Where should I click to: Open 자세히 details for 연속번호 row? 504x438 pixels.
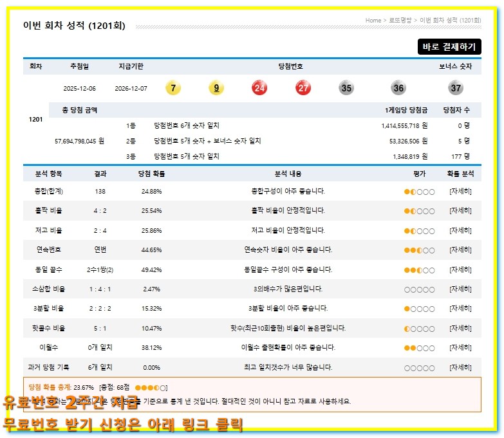(x=460, y=250)
